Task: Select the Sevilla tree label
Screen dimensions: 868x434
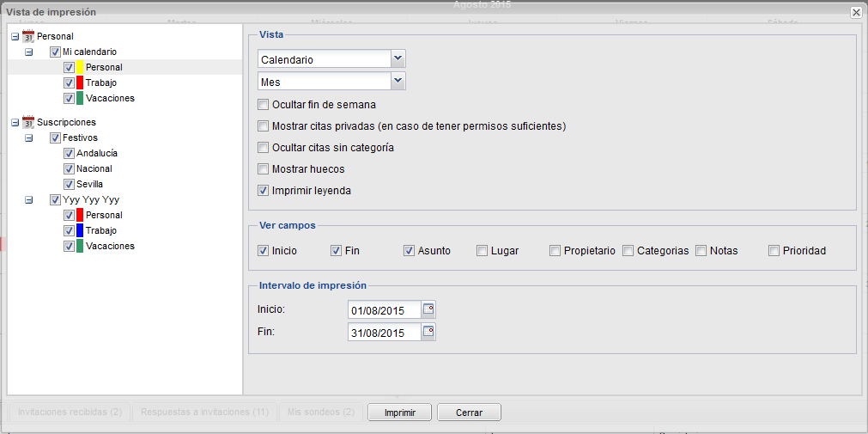Action: pyautogui.click(x=89, y=185)
